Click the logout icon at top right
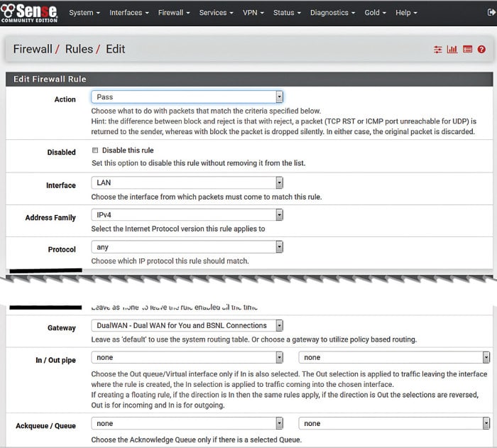 click(x=490, y=12)
